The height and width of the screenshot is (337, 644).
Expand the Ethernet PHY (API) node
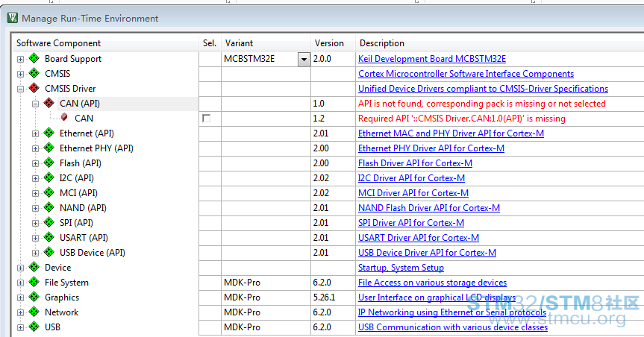(35, 148)
